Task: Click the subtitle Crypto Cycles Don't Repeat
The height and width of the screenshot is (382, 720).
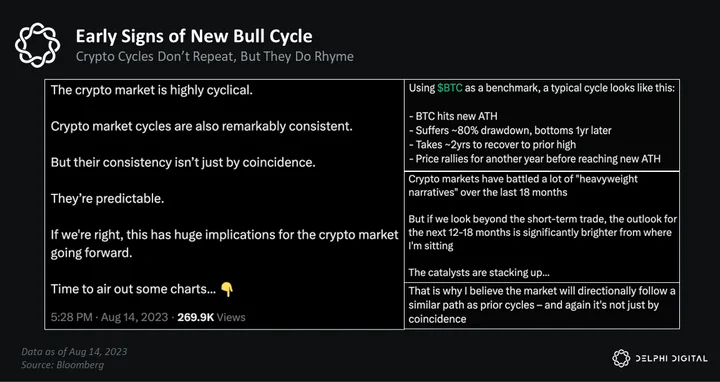Action: tap(214, 57)
